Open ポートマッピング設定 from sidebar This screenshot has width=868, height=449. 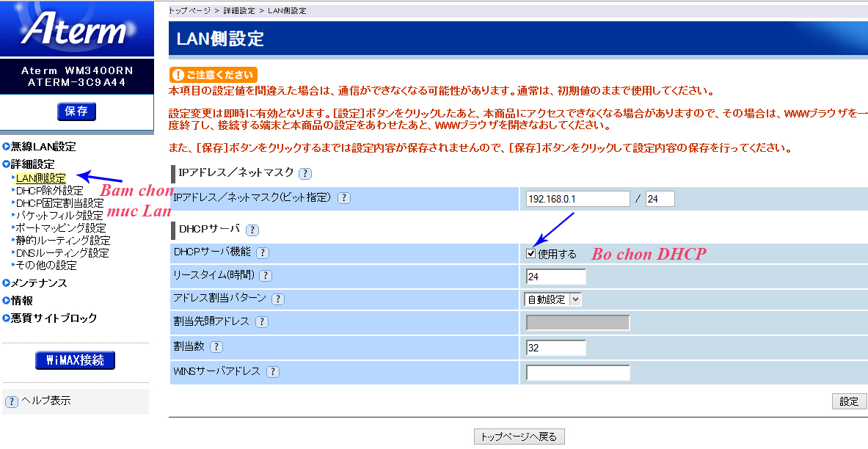61,228
